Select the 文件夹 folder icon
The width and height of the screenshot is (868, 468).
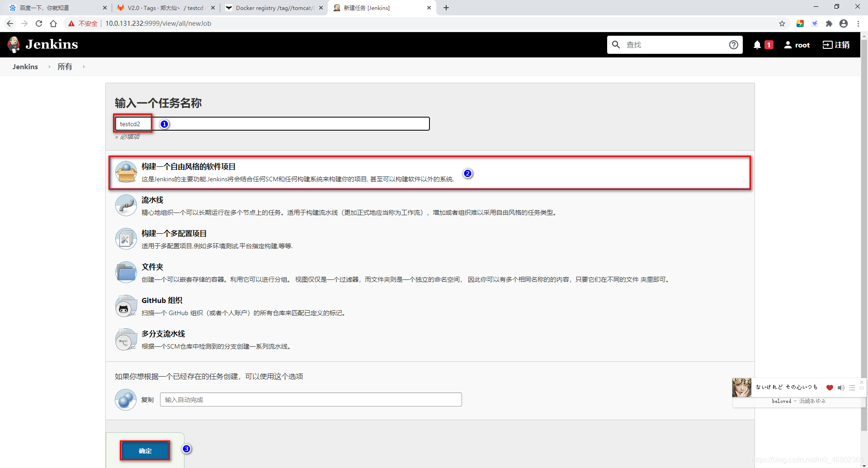tap(126, 273)
